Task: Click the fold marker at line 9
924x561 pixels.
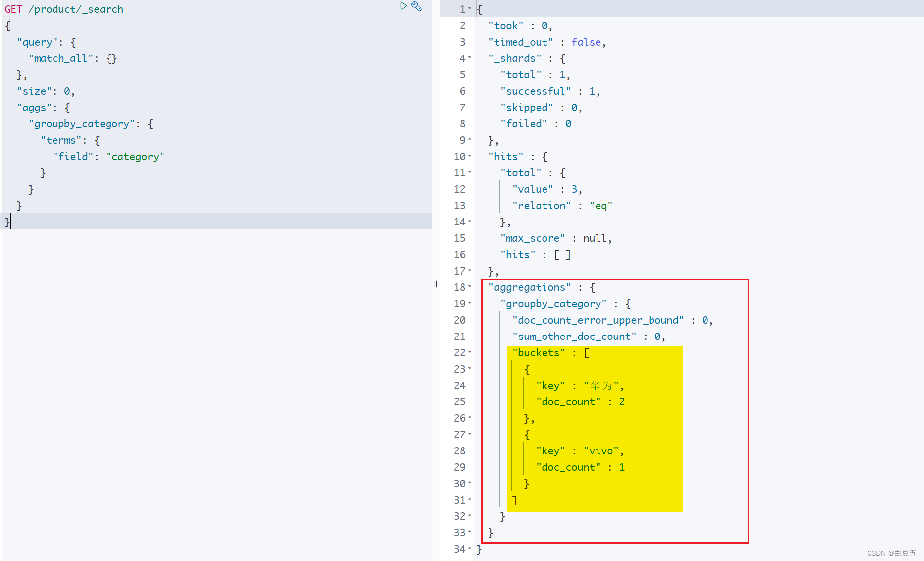Action: pyautogui.click(x=470, y=140)
